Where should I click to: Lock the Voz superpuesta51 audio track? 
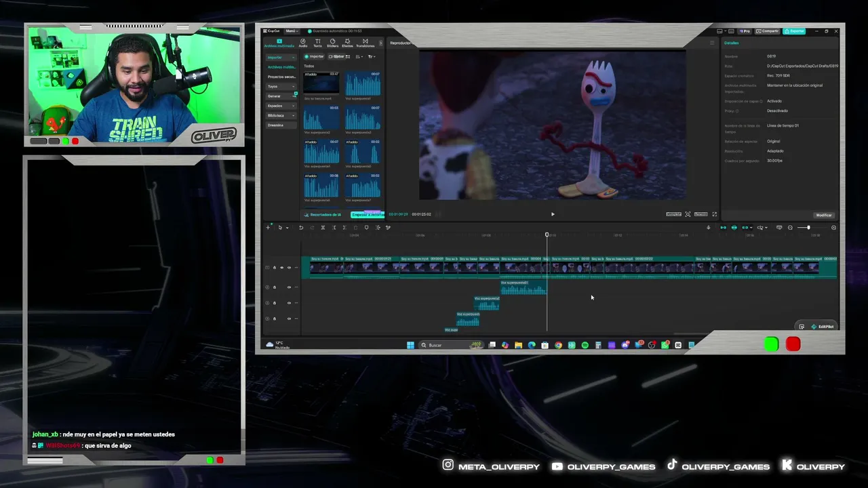[275, 287]
